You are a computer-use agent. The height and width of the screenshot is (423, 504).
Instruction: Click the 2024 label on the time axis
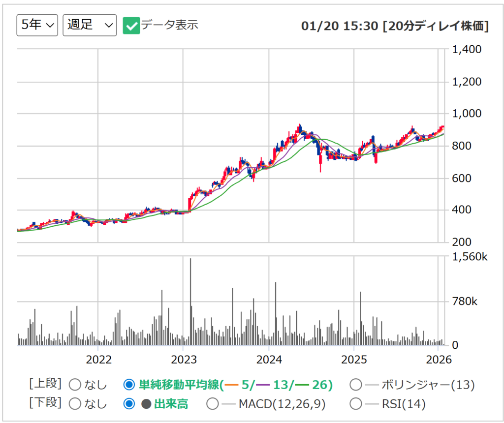coord(269,359)
